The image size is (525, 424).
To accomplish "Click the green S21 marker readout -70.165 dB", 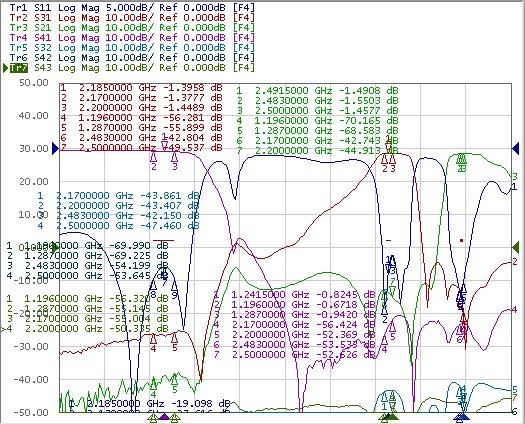I will coord(369,121).
